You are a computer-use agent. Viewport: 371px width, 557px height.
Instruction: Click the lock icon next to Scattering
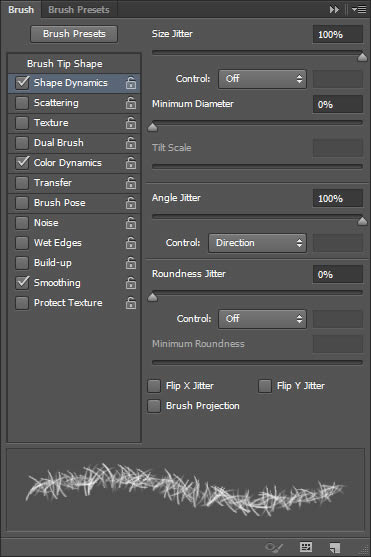(x=131, y=103)
